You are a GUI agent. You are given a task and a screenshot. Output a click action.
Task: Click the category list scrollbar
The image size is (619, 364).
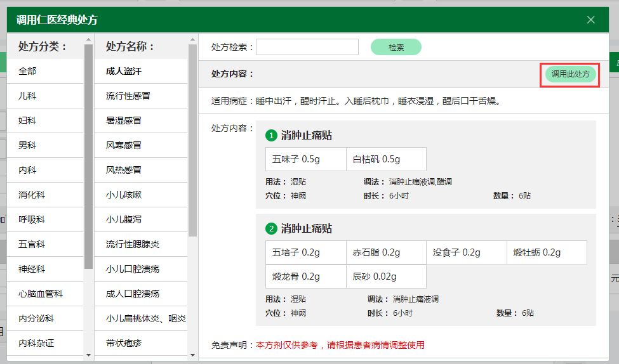pos(88,159)
